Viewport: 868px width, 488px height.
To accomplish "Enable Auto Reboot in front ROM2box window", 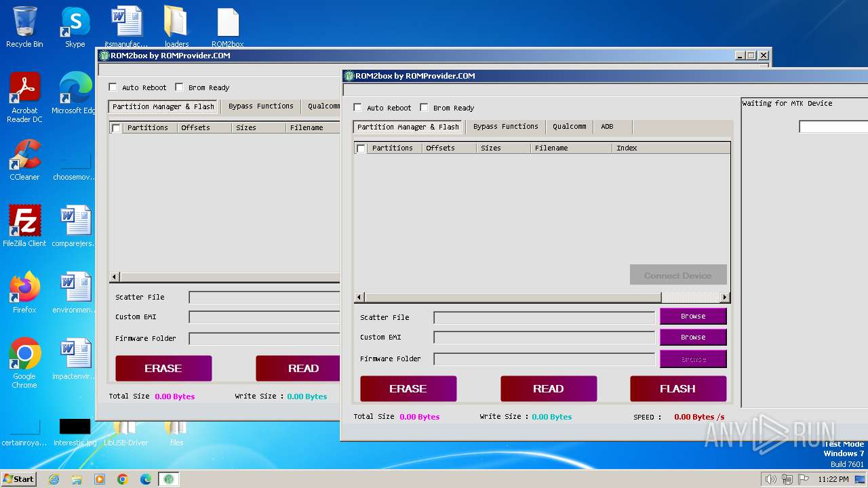I will coord(357,108).
